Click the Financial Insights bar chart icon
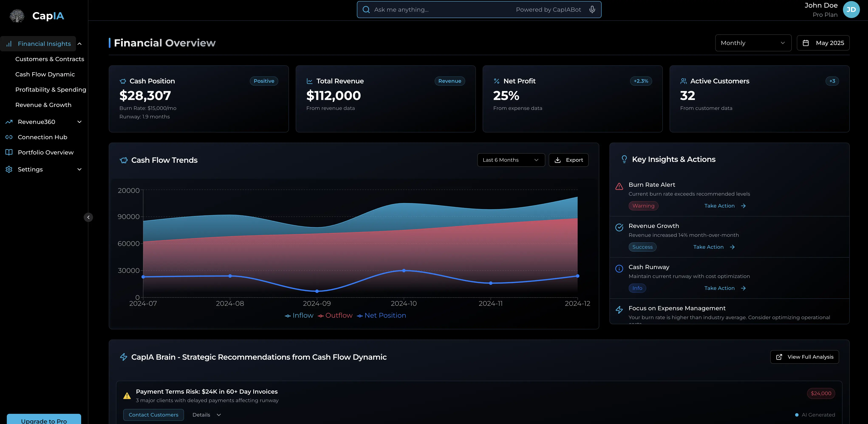868x424 pixels. click(x=9, y=44)
